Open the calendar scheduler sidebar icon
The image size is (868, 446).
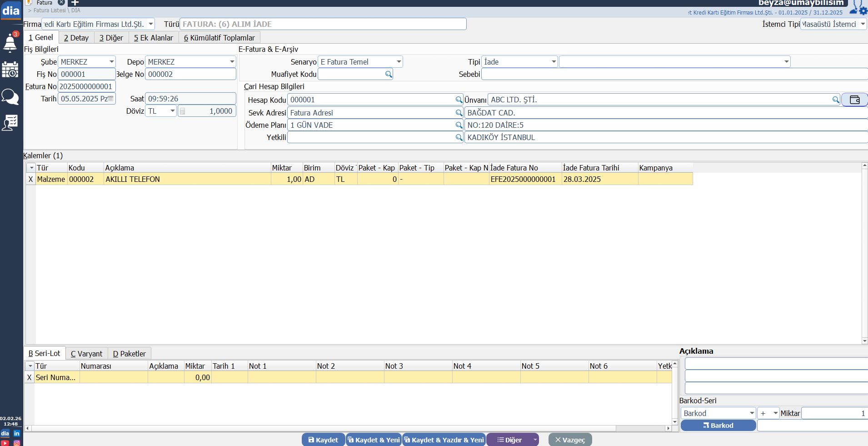point(10,70)
